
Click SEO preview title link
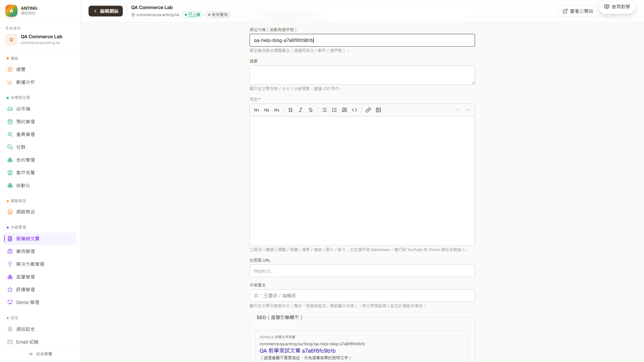point(298,351)
